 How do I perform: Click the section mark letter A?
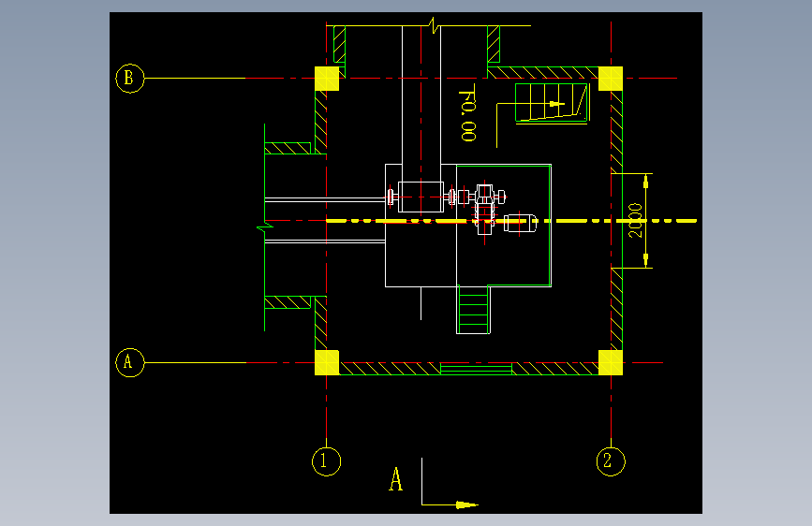click(395, 479)
